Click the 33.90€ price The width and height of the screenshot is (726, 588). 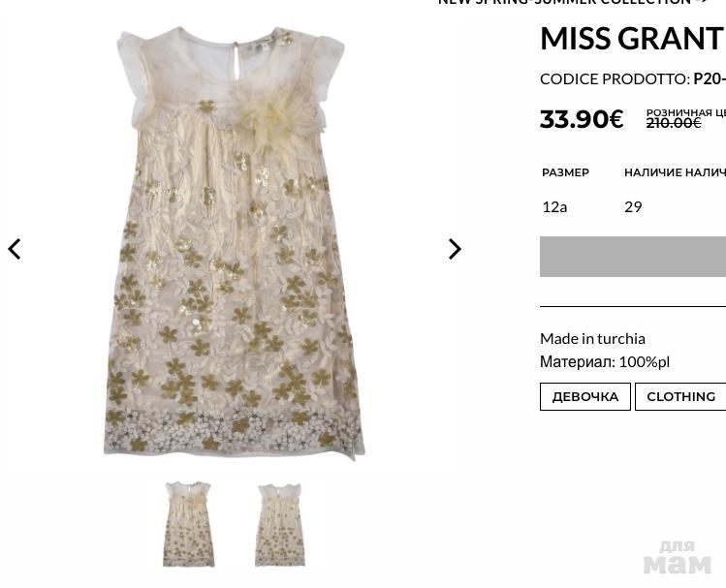(582, 119)
